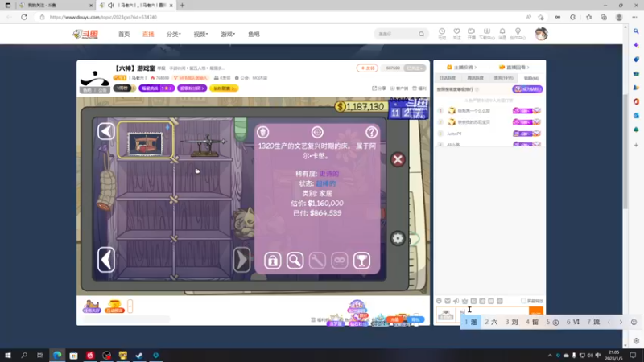Select the sword item on shelf
Viewport: 644px width, 362px height.
[204, 145]
